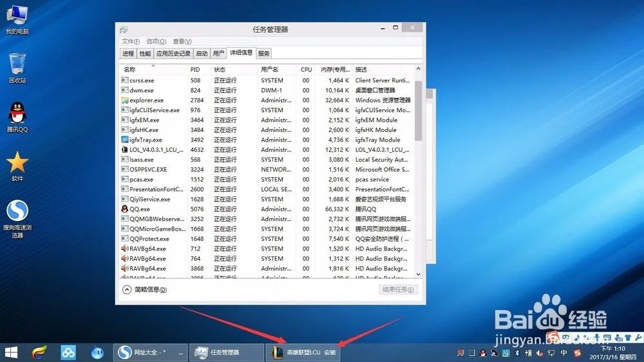Select the OSPPSVC.EXE process row
Viewport: 644px width, 362px height.
coord(267,169)
